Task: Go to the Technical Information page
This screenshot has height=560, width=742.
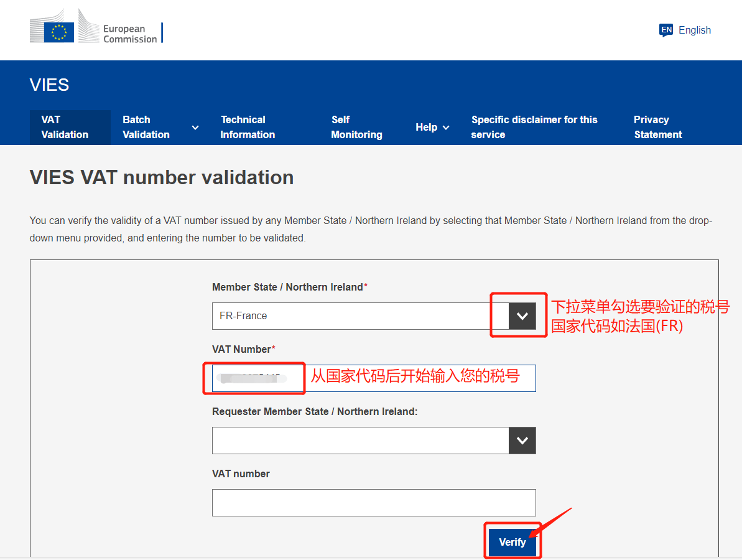Action: point(248,127)
